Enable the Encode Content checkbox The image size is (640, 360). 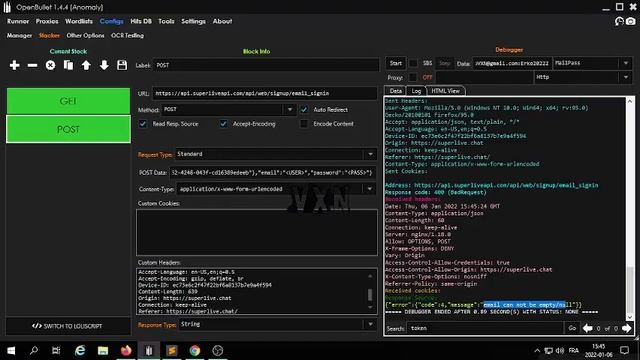click(304, 124)
